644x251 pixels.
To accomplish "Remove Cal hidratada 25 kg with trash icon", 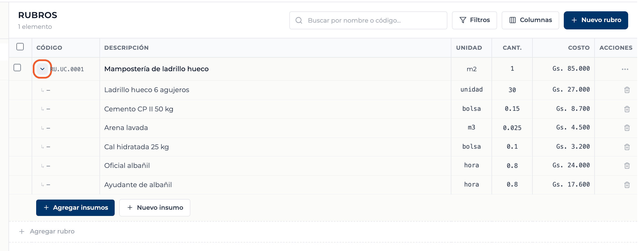I will click(627, 147).
